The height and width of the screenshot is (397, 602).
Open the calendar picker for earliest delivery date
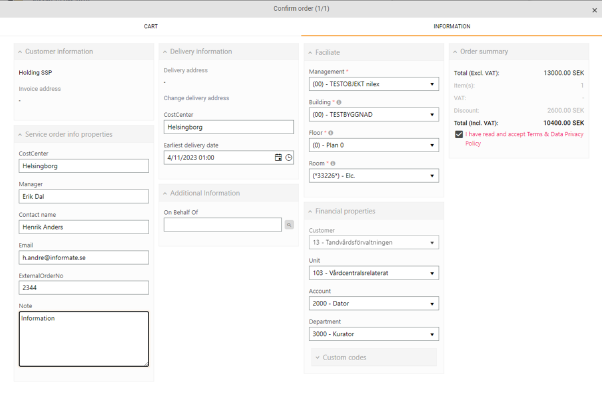coord(278,157)
